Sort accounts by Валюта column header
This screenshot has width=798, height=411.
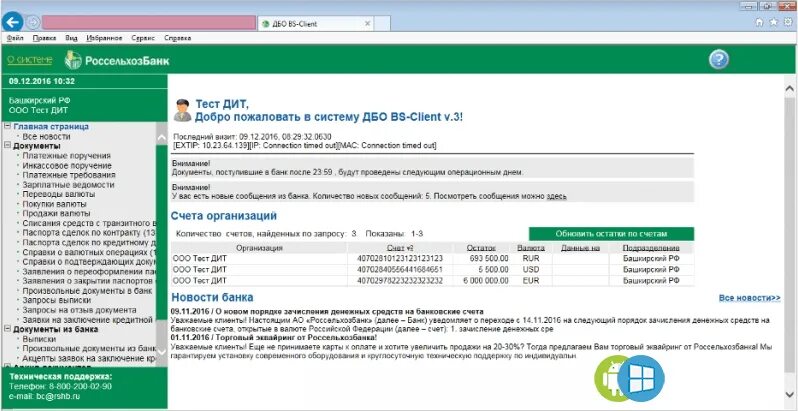[x=531, y=248]
